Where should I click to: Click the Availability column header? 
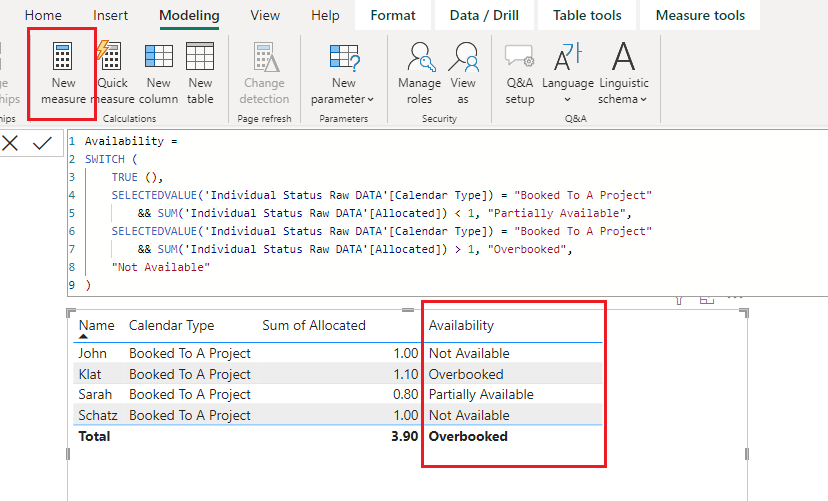(461, 325)
